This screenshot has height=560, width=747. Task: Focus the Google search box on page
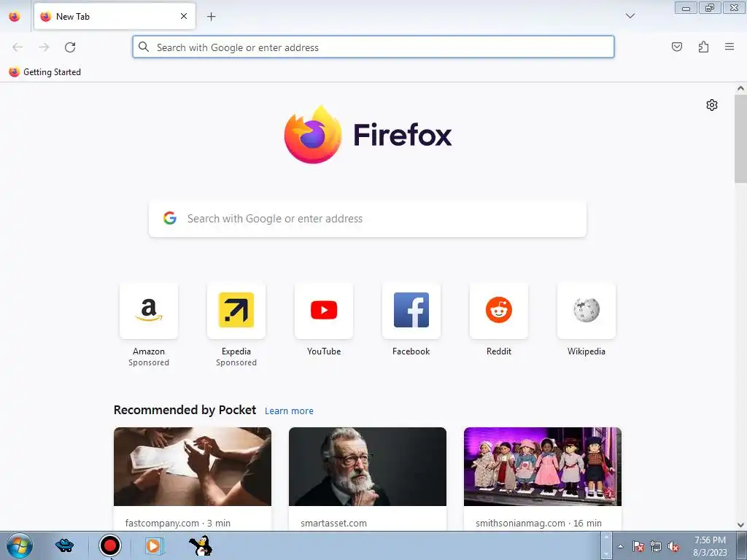click(x=368, y=219)
